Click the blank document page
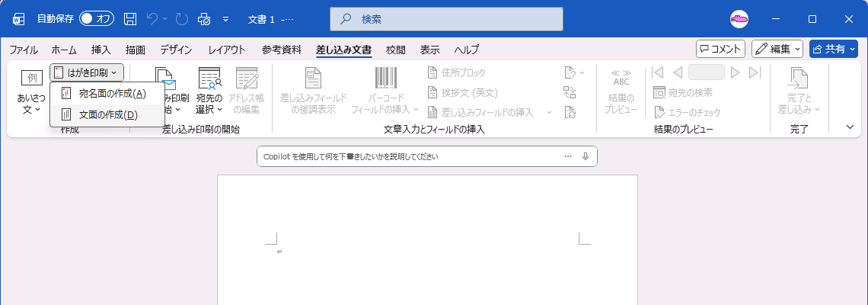This screenshot has width=868, height=305. 427,239
